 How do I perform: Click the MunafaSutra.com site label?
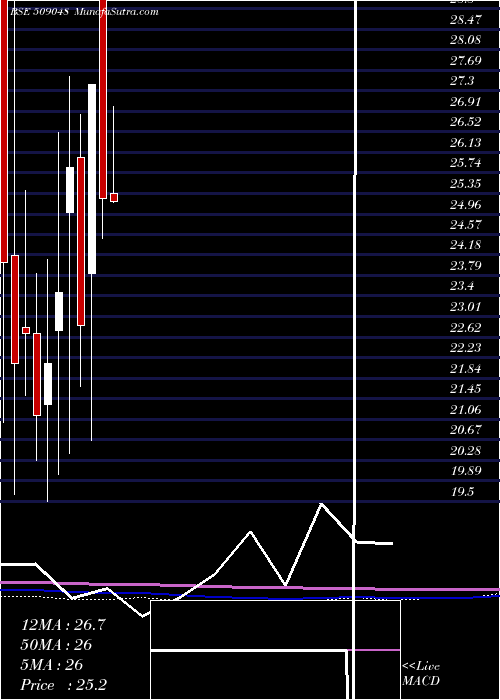(x=116, y=12)
